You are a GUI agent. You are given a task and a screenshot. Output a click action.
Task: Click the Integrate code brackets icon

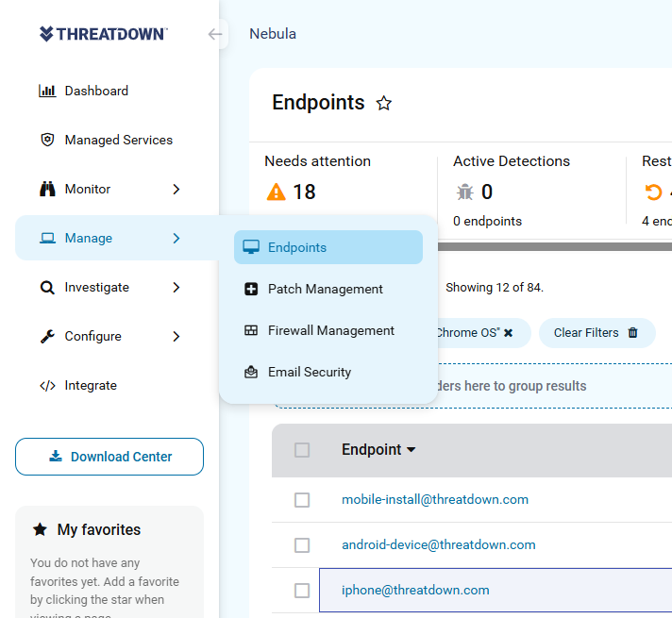click(x=47, y=385)
